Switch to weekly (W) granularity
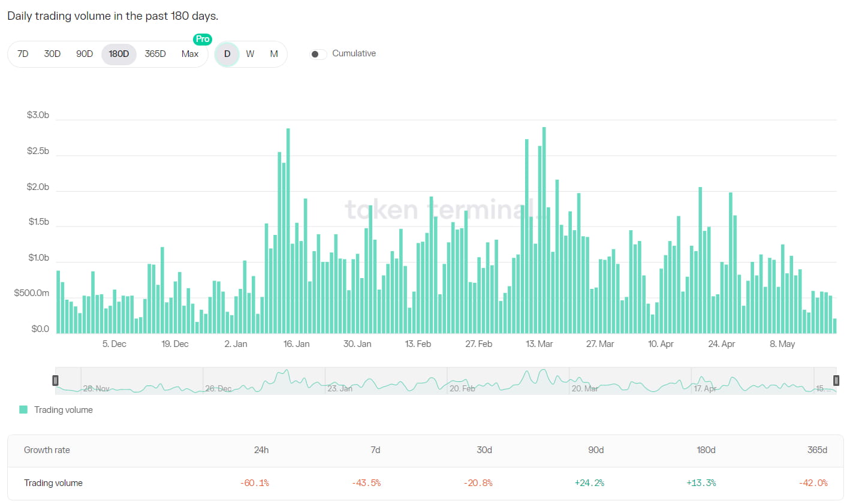 (x=250, y=54)
